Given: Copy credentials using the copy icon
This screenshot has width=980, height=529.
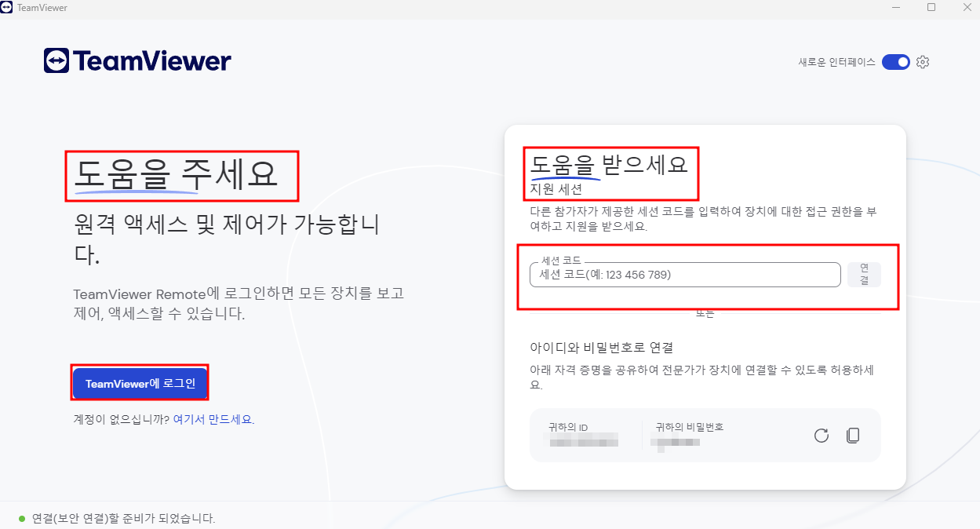Looking at the screenshot, I should (x=853, y=435).
